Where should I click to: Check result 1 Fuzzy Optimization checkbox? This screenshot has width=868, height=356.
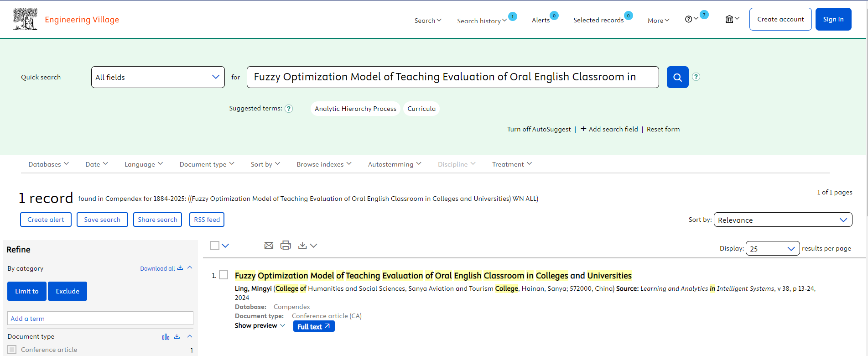click(223, 275)
